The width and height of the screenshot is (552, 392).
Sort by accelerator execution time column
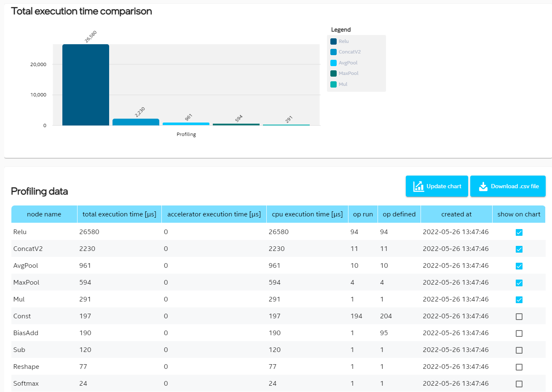tap(214, 214)
